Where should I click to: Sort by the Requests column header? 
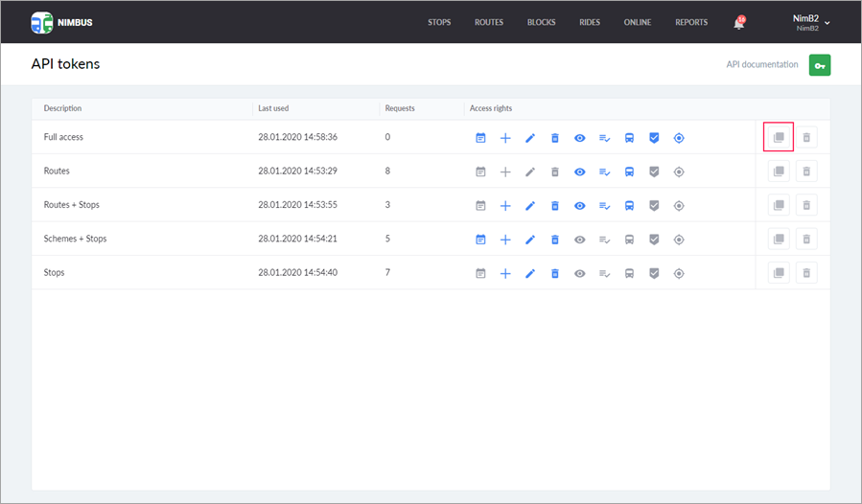pos(400,108)
